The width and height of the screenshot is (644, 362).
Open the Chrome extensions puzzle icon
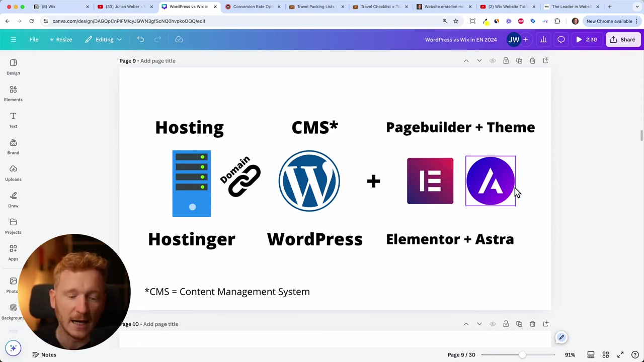pos(557,21)
